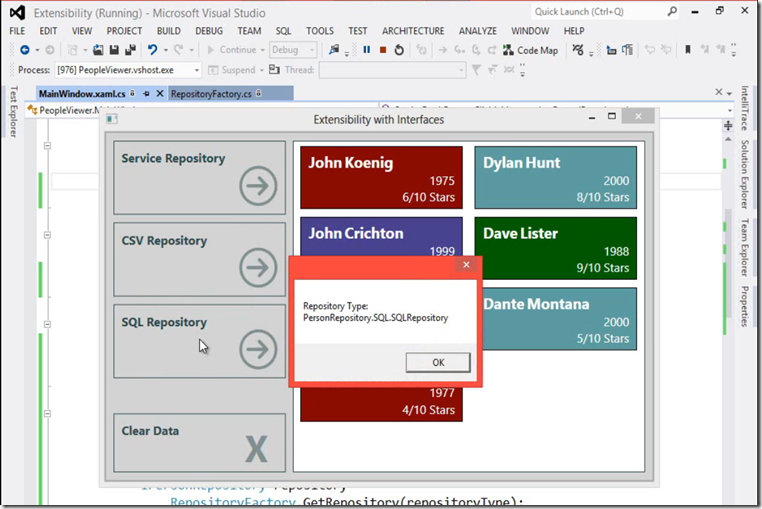Switch to RepositoryFactory.cs tab
The width and height of the screenshot is (762, 509).
(x=211, y=94)
